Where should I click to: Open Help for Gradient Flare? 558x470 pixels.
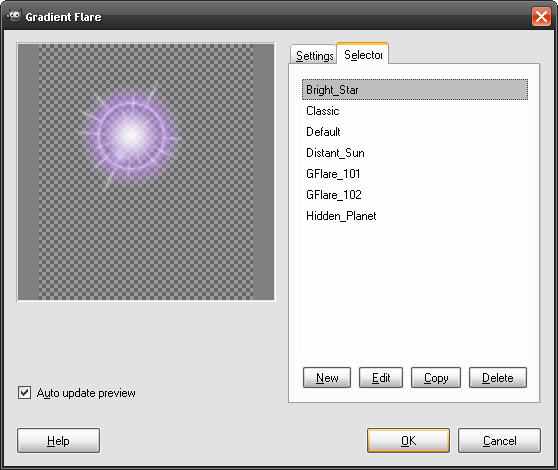[x=58, y=440]
